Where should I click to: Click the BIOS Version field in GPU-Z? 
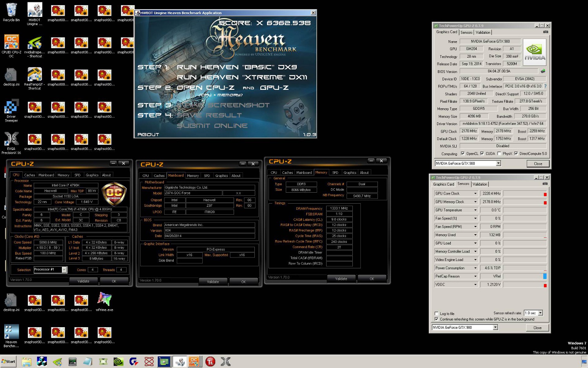(499, 71)
